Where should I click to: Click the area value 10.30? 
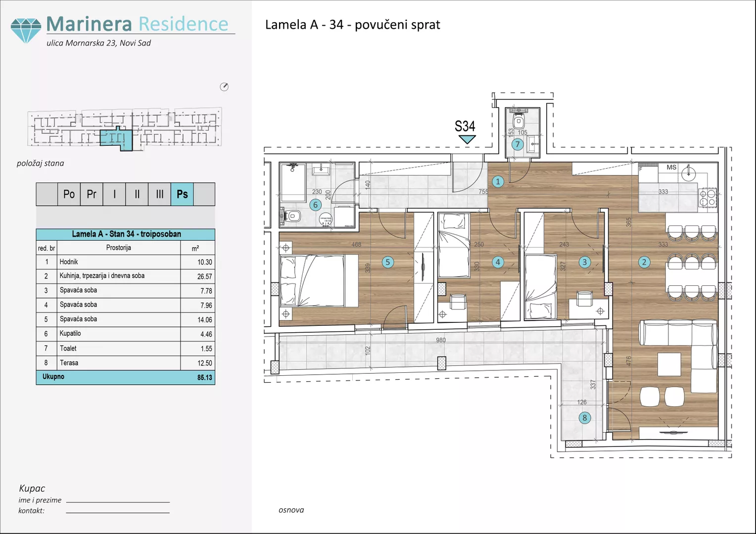(x=204, y=263)
